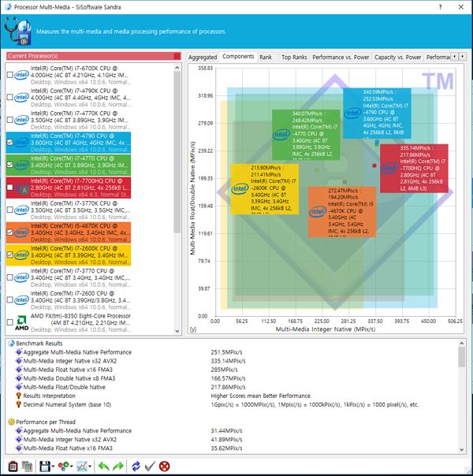Enable the Core i7-6700K checkbox

coord(10,75)
